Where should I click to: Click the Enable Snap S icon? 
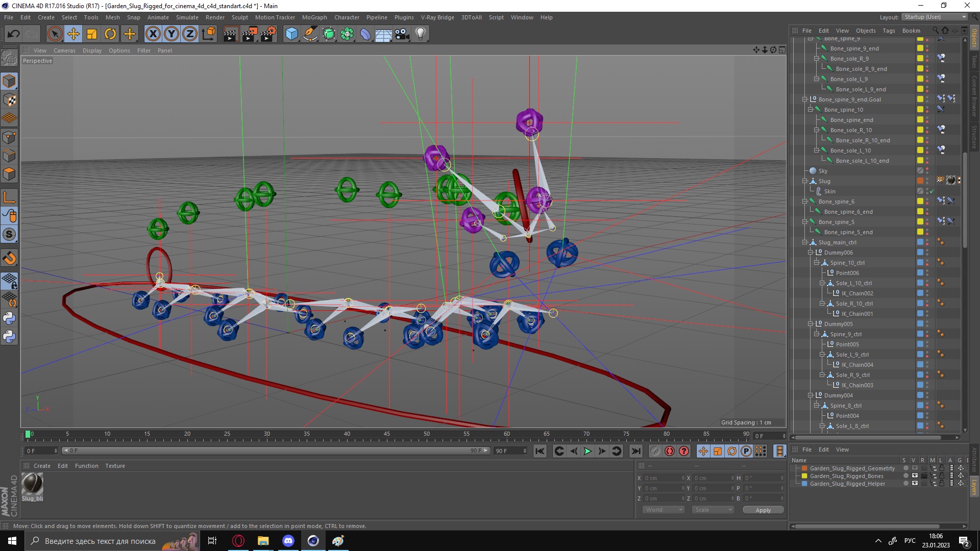(9, 235)
